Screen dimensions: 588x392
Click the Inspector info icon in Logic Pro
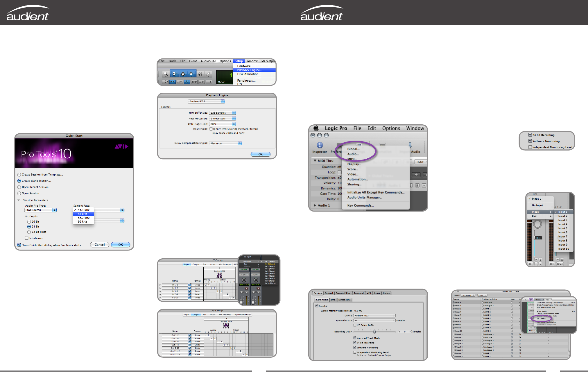pos(320,145)
